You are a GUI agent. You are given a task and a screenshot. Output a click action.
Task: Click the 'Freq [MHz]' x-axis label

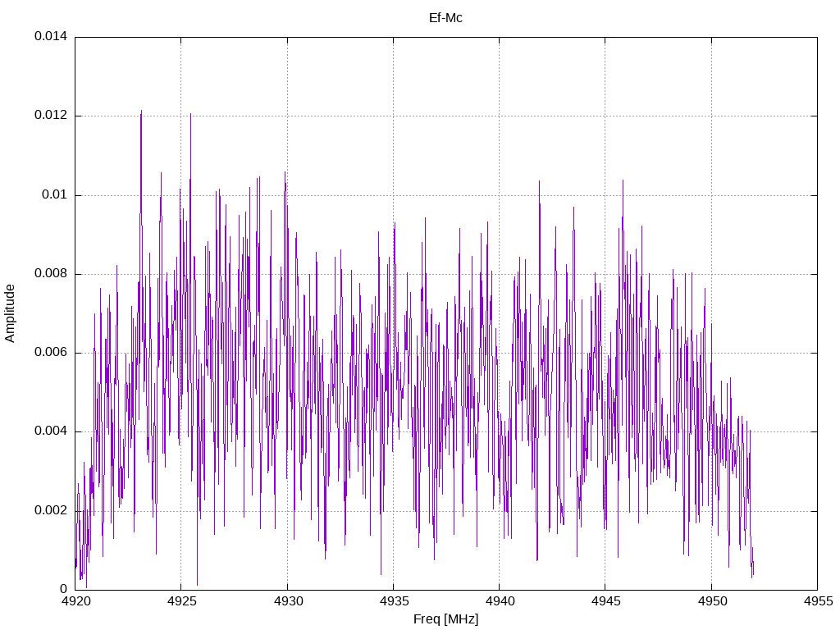point(445,619)
